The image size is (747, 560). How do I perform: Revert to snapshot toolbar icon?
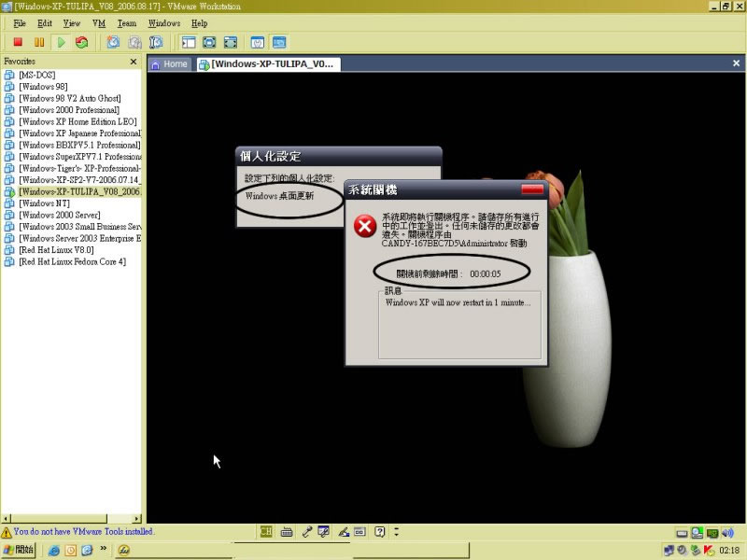134,42
